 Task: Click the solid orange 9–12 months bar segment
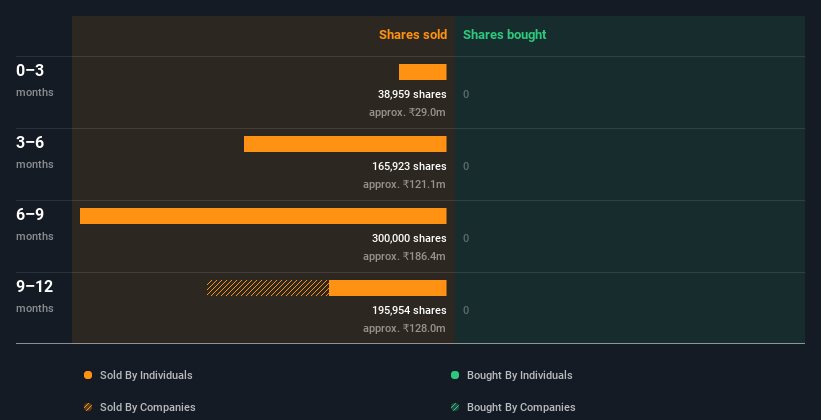coord(388,288)
